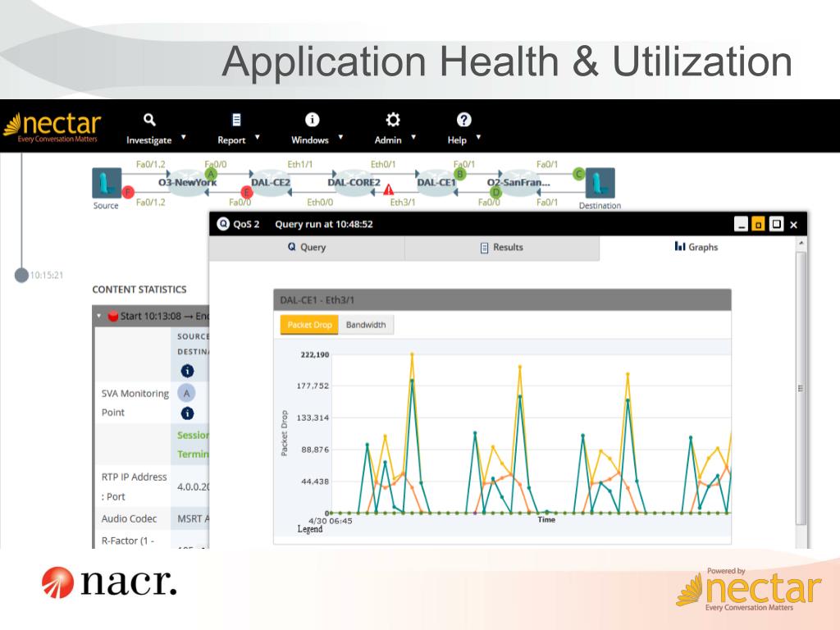Open the Windows info icon
The height and width of the screenshot is (630, 840).
coord(312,120)
